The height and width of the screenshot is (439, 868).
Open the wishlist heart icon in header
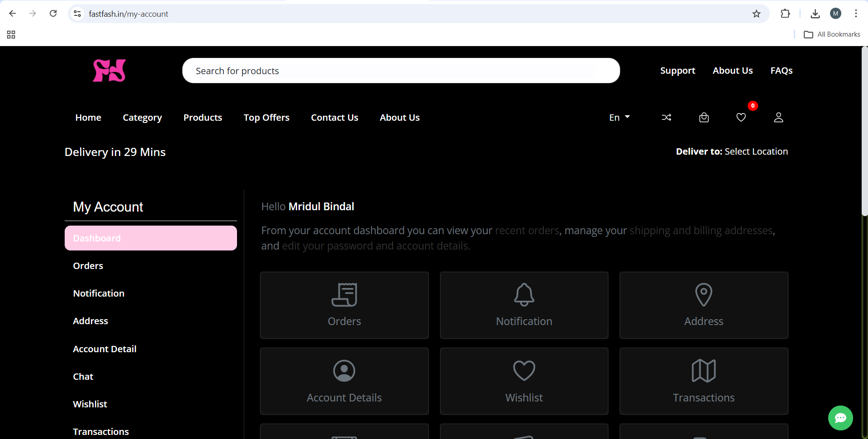741,118
